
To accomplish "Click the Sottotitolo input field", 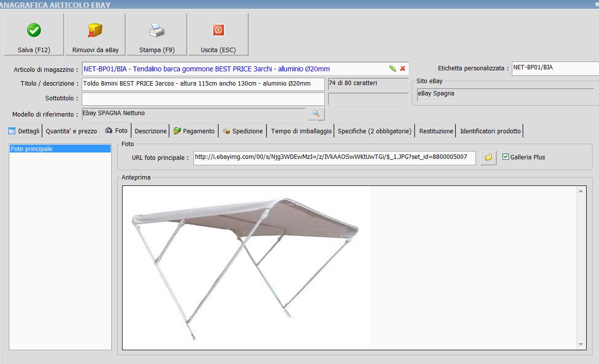I will tap(204, 99).
